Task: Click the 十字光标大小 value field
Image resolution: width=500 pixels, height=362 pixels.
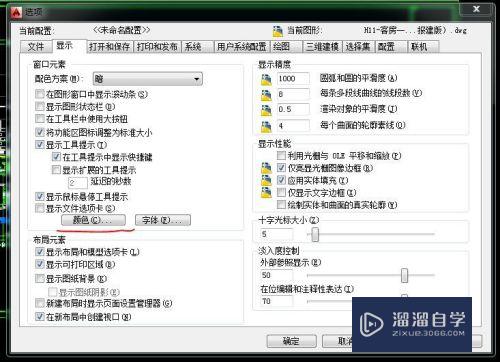Action: click(x=276, y=234)
